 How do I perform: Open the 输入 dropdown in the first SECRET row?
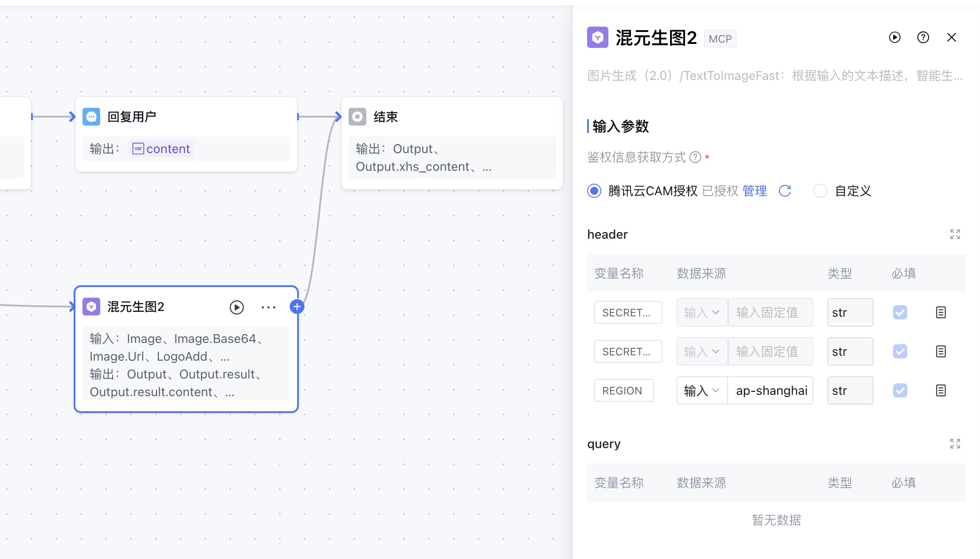701,312
